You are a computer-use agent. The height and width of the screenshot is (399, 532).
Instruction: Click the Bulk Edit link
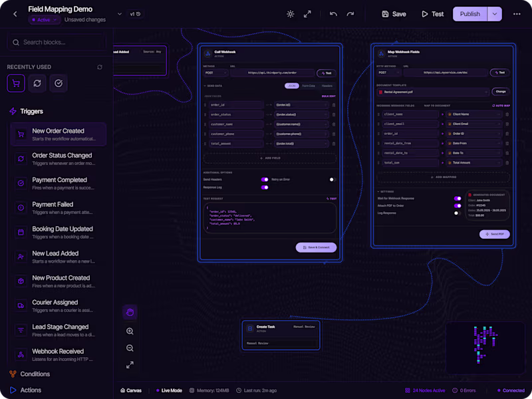point(329,96)
